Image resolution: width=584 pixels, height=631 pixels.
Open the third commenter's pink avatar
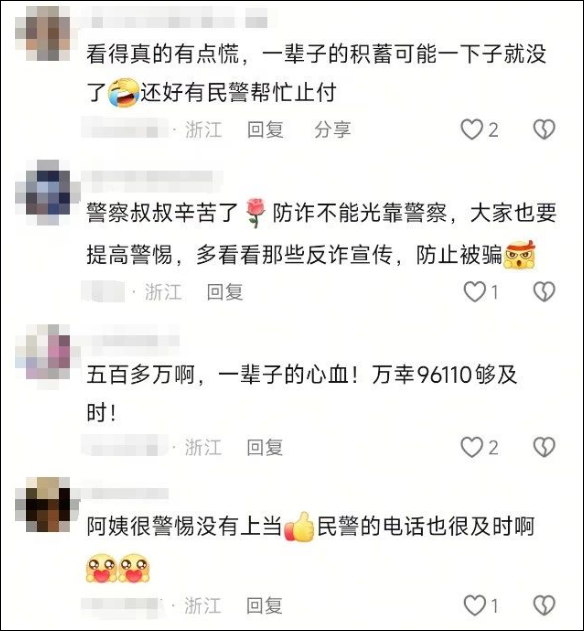pyautogui.click(x=43, y=351)
